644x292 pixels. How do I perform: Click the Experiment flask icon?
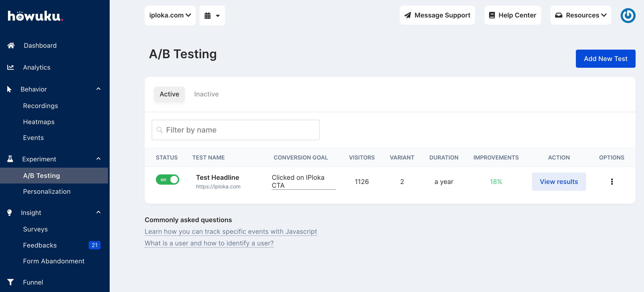click(10, 159)
